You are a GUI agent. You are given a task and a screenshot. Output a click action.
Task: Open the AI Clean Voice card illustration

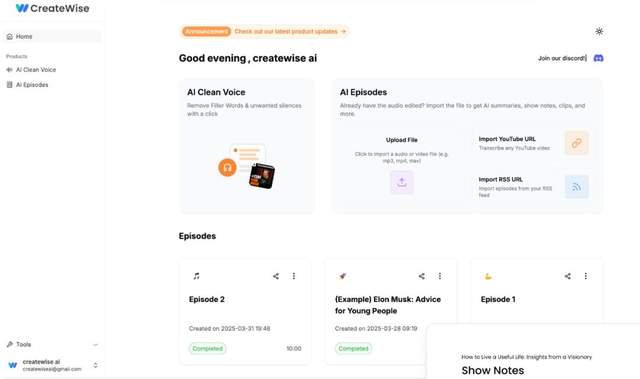pyautogui.click(x=247, y=166)
